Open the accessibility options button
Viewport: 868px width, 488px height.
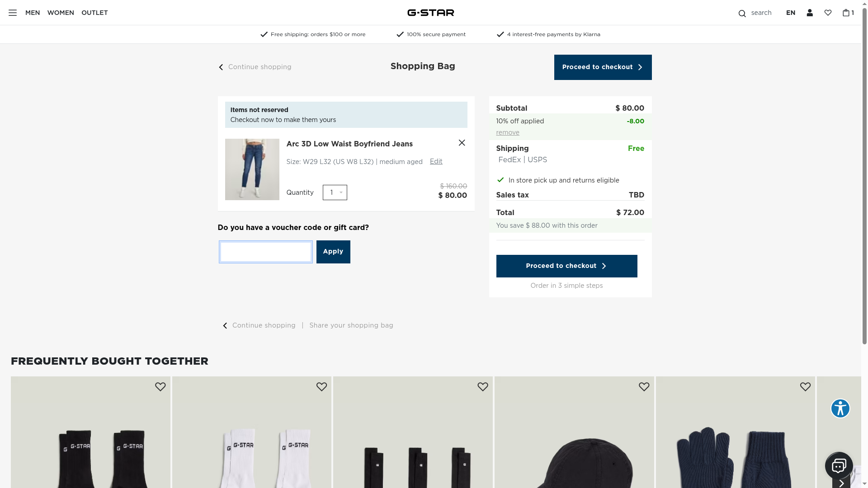840,408
